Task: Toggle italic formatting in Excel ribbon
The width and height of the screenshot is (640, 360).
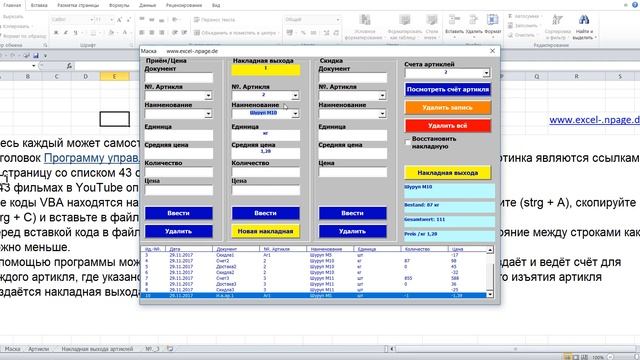Action: (66, 32)
